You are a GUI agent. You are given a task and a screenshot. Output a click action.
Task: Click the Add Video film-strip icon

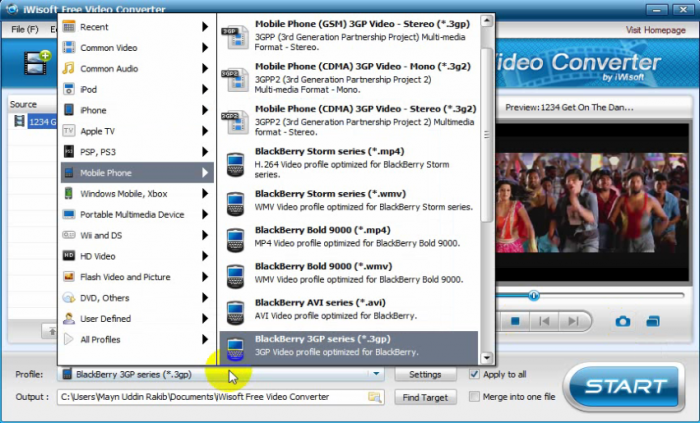[38, 62]
